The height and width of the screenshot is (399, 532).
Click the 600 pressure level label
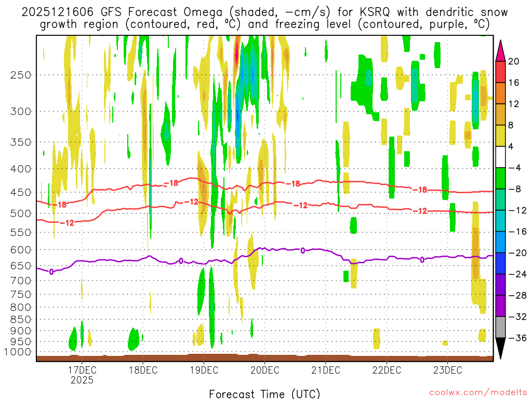(21, 250)
